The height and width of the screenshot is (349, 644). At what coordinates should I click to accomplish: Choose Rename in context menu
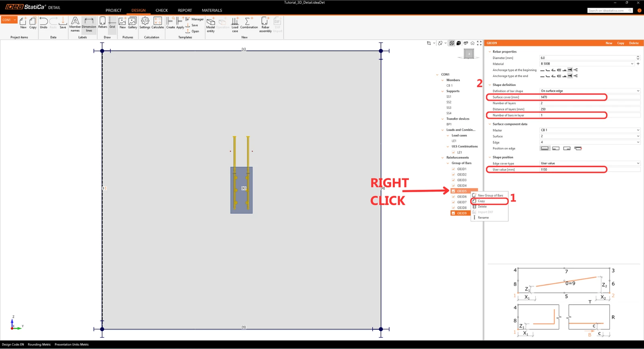(x=489, y=218)
